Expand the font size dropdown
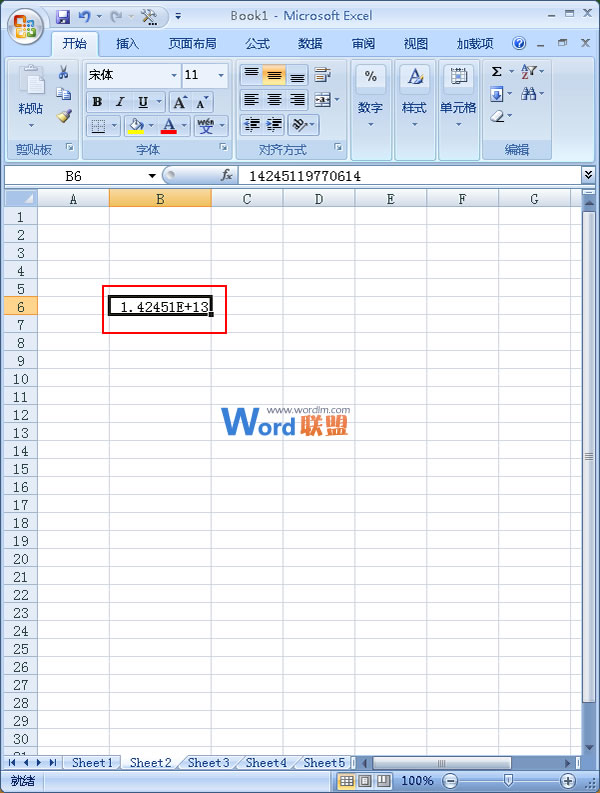 [221, 75]
